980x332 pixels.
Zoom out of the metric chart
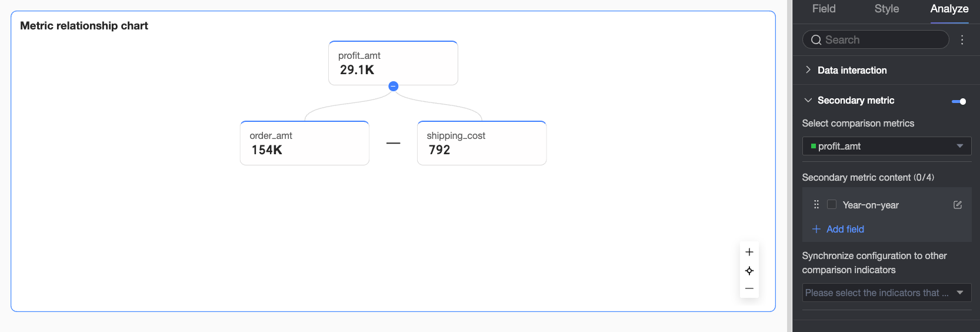(749, 288)
